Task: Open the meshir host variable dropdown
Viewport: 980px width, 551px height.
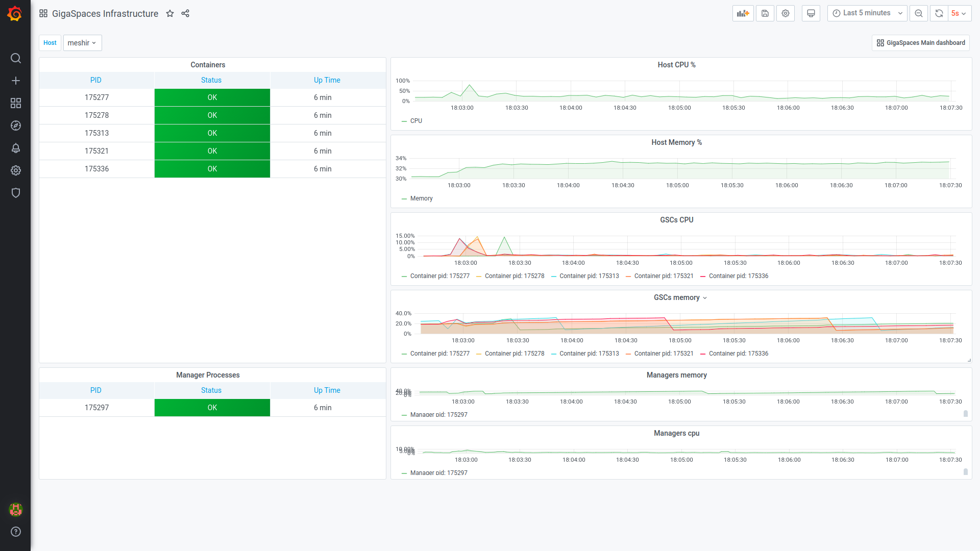Action: [x=82, y=43]
